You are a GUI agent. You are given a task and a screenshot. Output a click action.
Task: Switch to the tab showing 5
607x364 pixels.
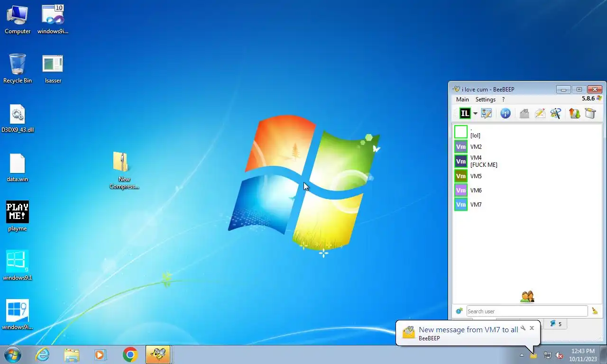(555, 324)
